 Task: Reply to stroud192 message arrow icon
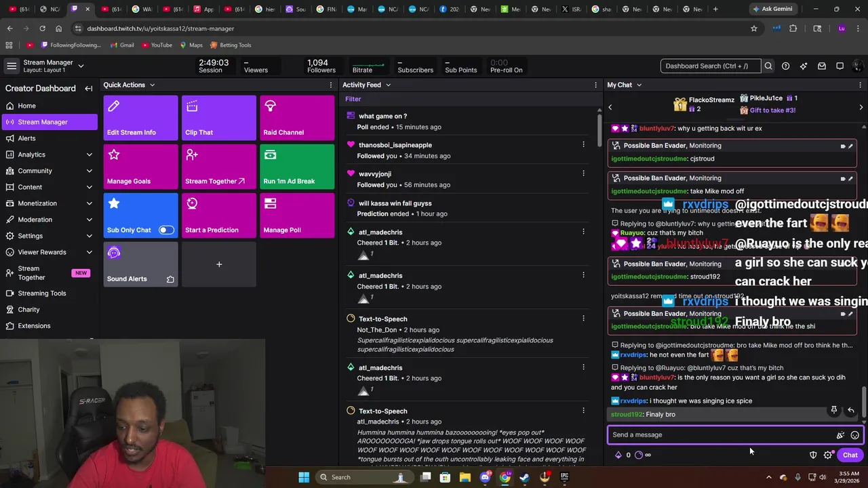(851, 410)
